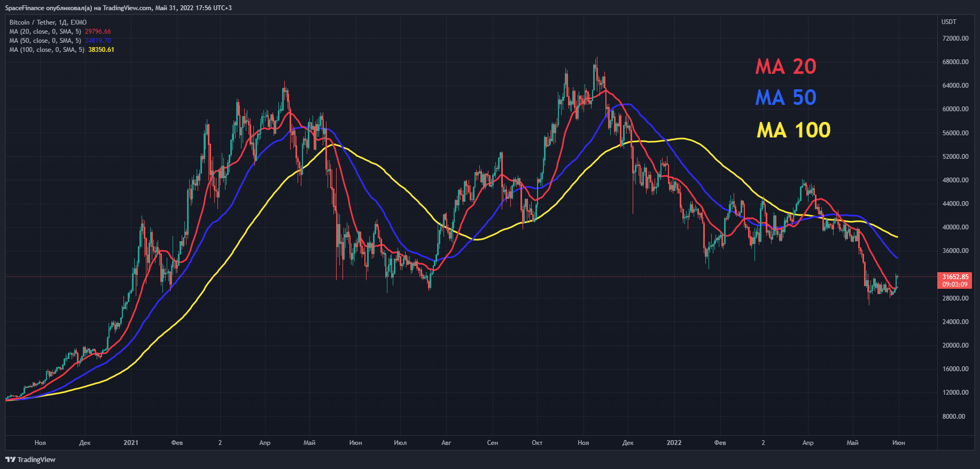The width and height of the screenshot is (980, 469).
Task: Select the MA (100, close, 0, SMA, 5) legend
Action: point(47,50)
